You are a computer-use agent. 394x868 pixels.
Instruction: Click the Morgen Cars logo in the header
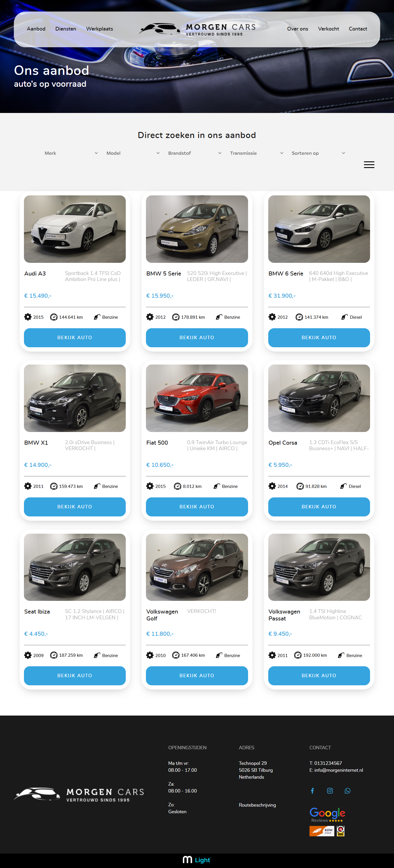[197, 29]
